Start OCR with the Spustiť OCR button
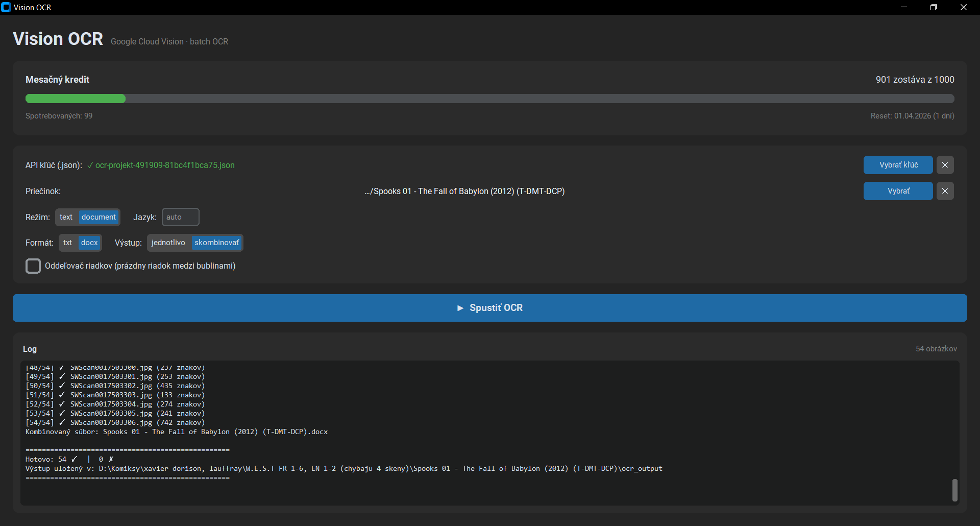Image resolution: width=980 pixels, height=526 pixels. click(x=490, y=308)
